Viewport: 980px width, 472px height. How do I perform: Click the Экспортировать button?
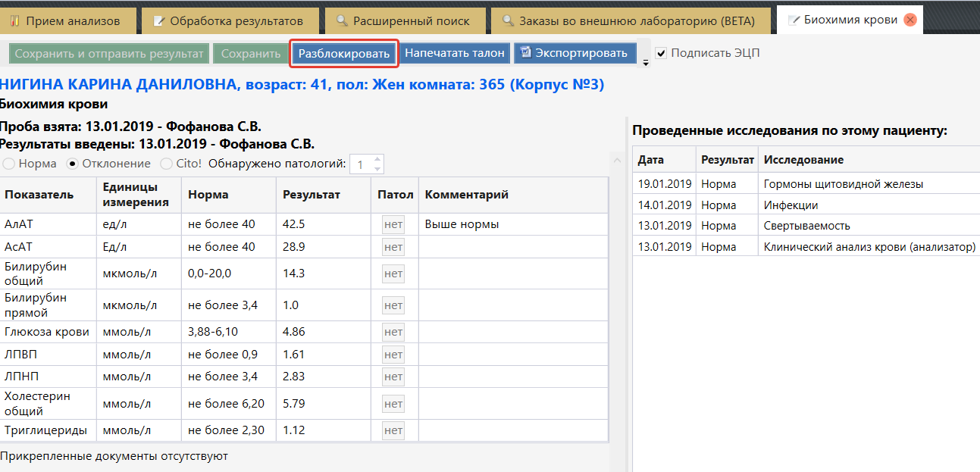(575, 53)
